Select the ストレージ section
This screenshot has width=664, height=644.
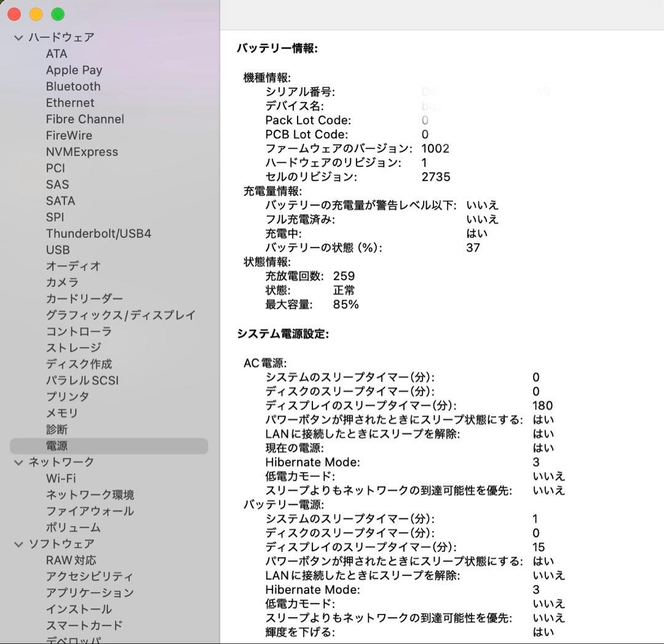(x=73, y=347)
